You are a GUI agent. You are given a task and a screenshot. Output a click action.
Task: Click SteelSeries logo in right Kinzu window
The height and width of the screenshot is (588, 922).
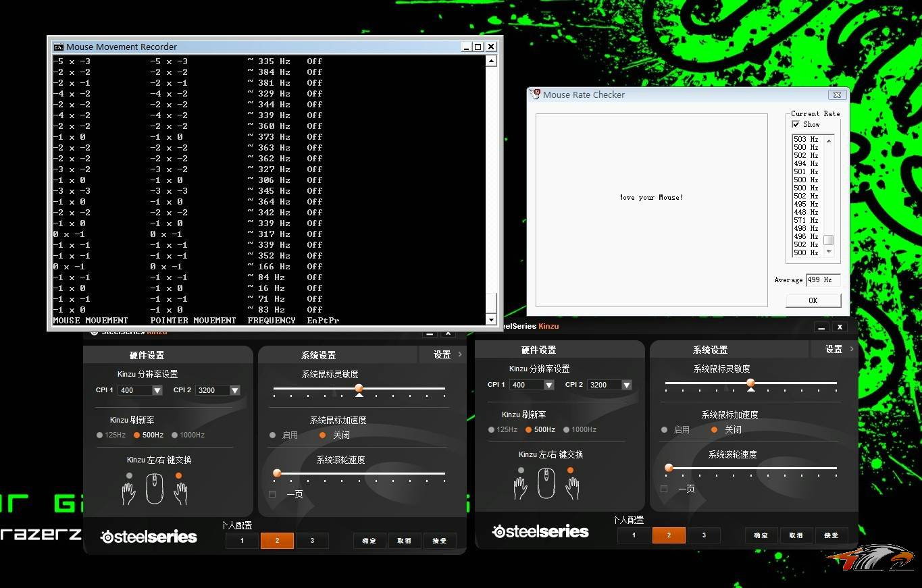coord(540,531)
